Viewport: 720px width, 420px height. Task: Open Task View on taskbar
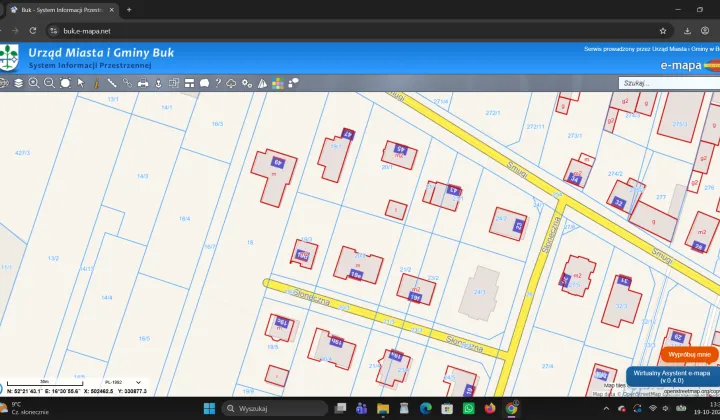[x=340, y=408]
